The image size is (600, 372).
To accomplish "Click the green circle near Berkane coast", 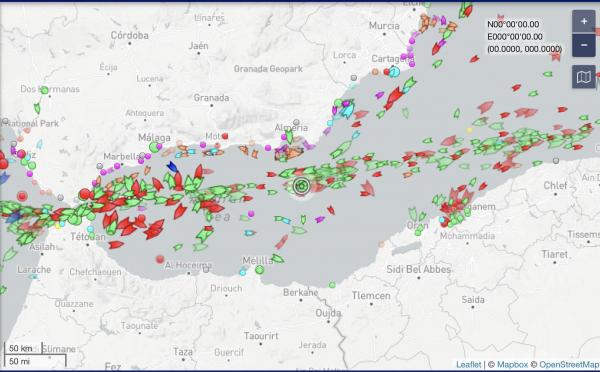I will [x=332, y=285].
